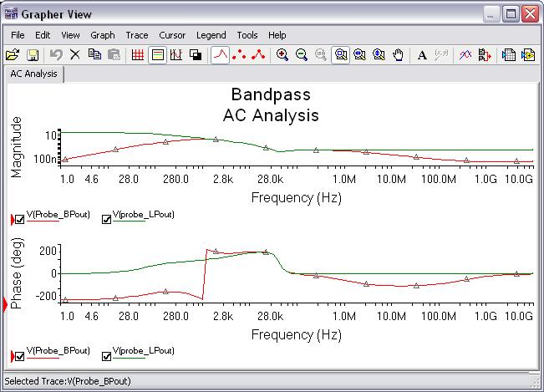Open the Graph menu
Viewport: 544px width, 392px height.
tap(103, 35)
